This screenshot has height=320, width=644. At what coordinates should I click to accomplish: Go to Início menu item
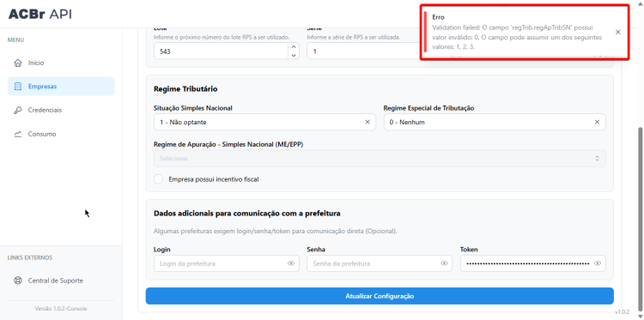pyautogui.click(x=61, y=63)
